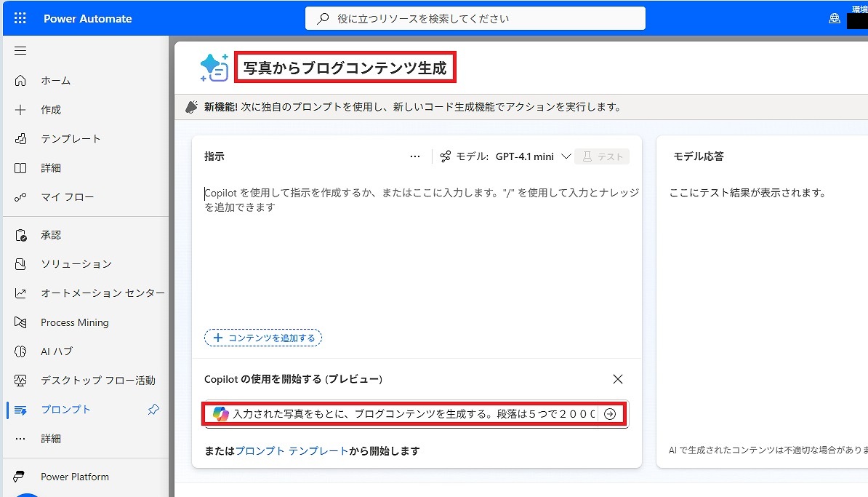Open テンプレート in sidebar

click(71, 139)
